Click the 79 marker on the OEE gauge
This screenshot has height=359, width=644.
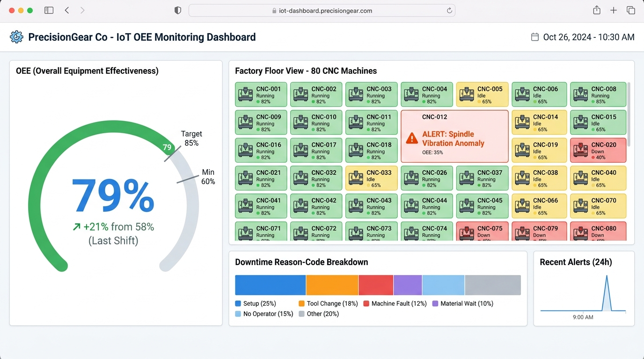(x=167, y=147)
